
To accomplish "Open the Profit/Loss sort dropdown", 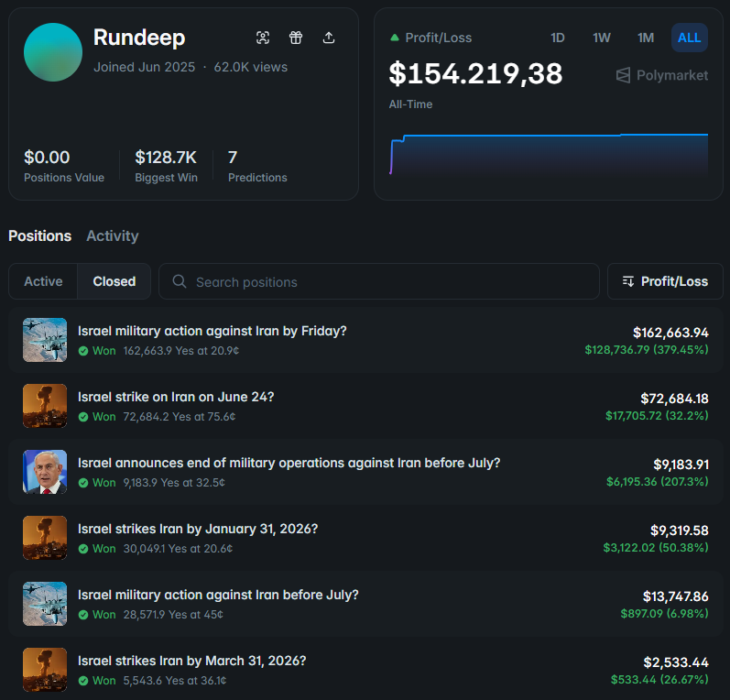I will click(x=665, y=281).
